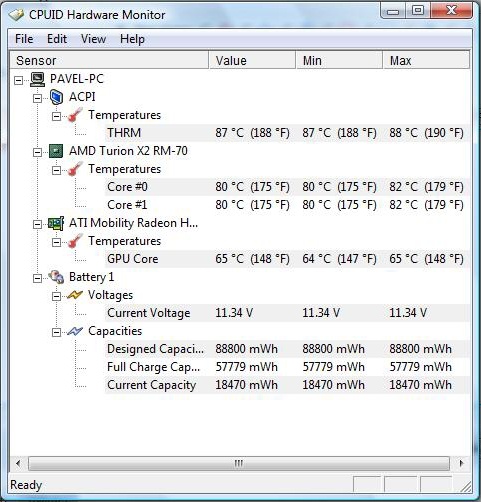
Task: Collapse the Voltages node
Action: (x=56, y=296)
